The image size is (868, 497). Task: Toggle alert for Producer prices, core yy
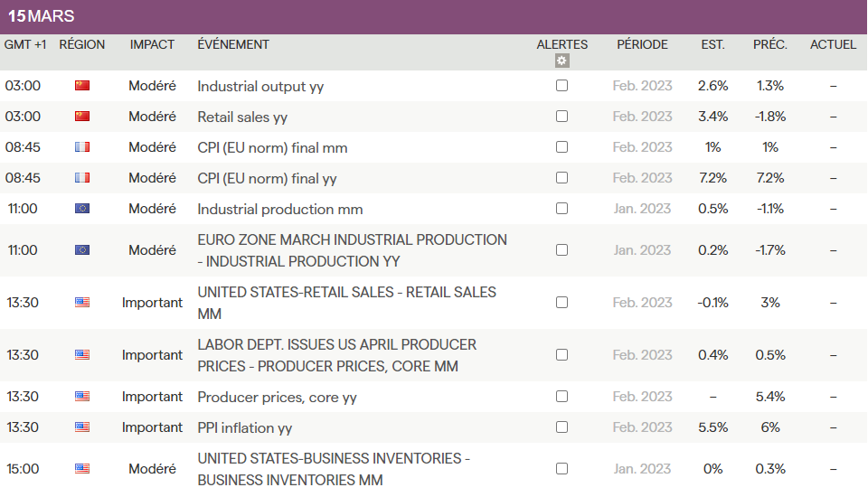[x=561, y=397]
